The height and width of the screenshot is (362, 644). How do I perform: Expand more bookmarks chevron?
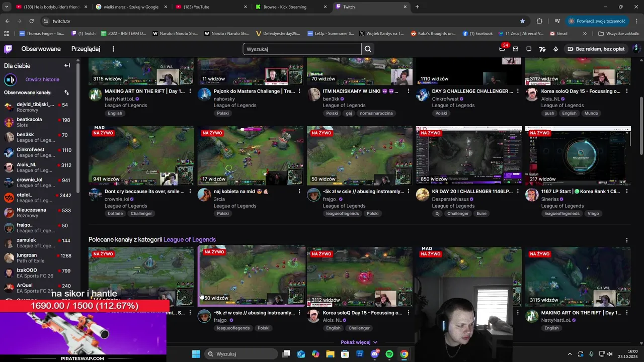click(x=585, y=34)
